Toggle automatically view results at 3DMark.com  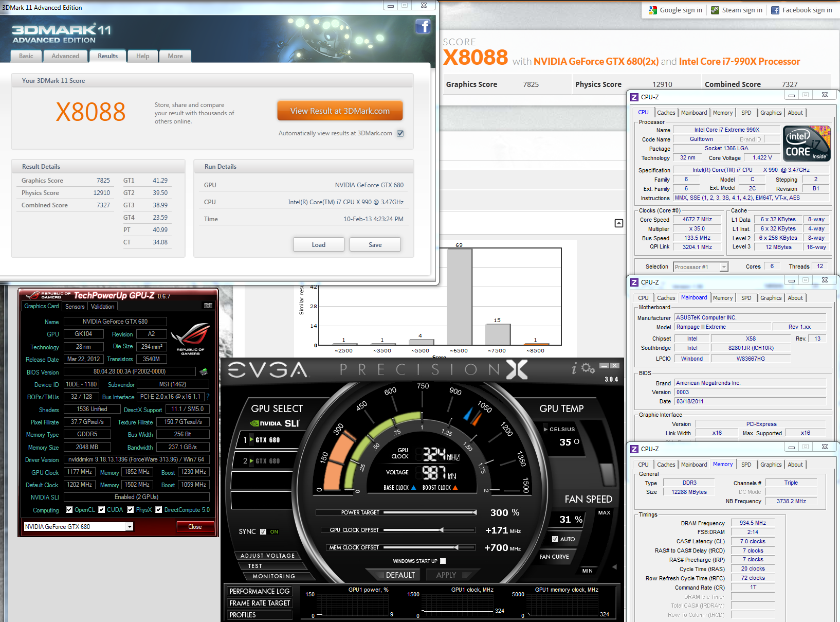[x=400, y=133]
